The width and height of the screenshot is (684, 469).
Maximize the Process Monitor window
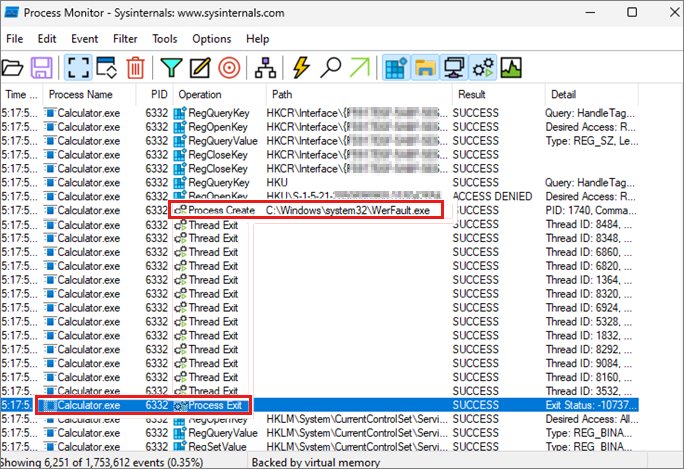(x=632, y=12)
